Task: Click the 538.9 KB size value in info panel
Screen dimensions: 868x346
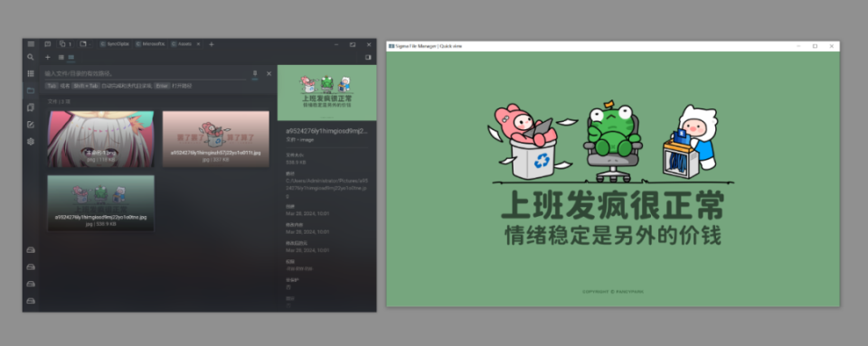Action: click(x=297, y=163)
